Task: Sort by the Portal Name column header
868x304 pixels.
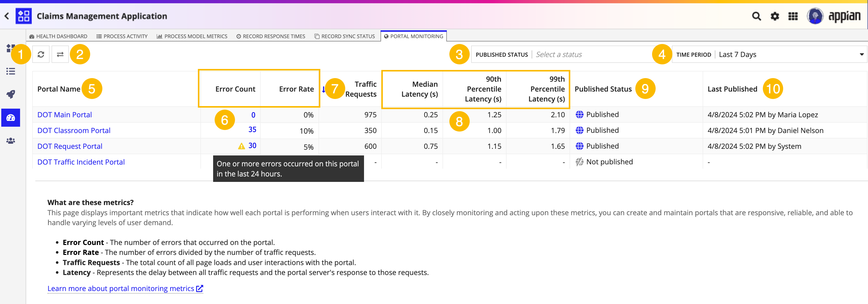Action: [59, 89]
